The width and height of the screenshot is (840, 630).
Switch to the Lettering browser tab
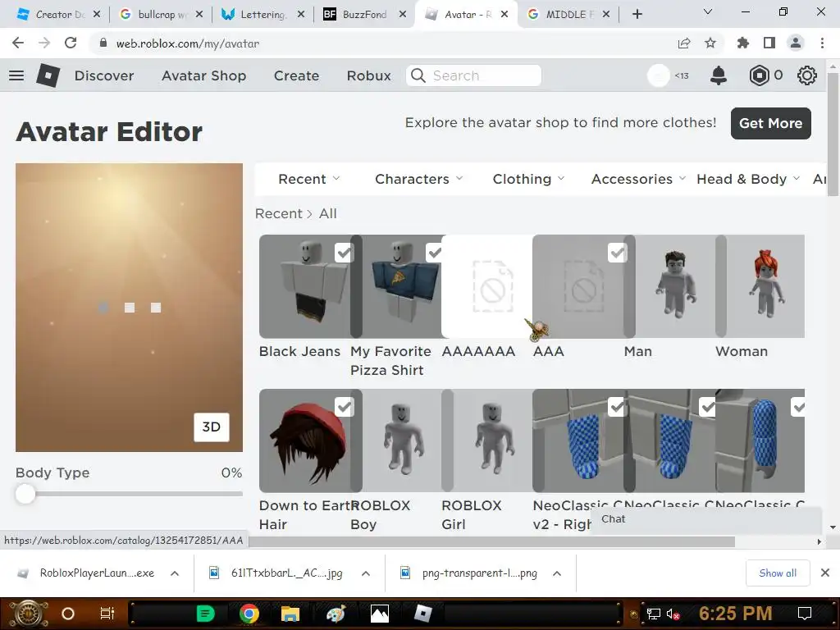click(x=261, y=15)
